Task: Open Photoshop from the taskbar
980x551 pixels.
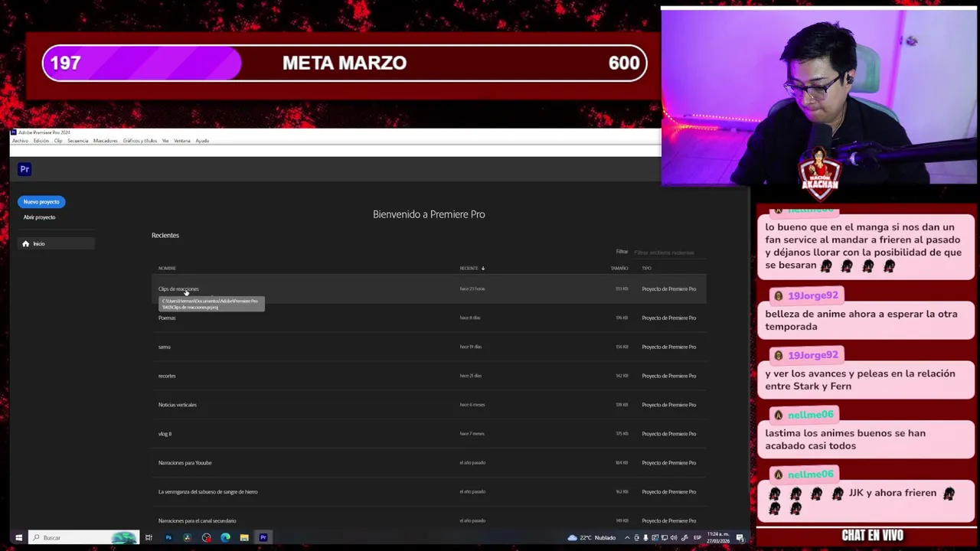Action: (168, 537)
